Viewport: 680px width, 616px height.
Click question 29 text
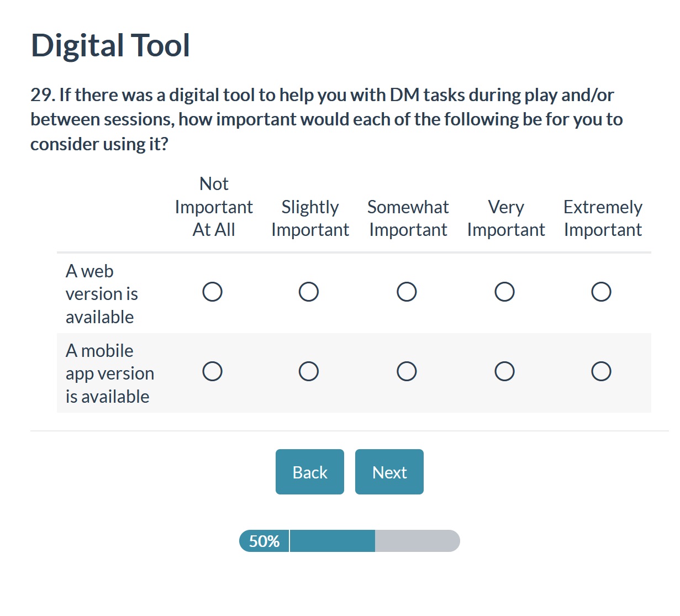pos(326,119)
